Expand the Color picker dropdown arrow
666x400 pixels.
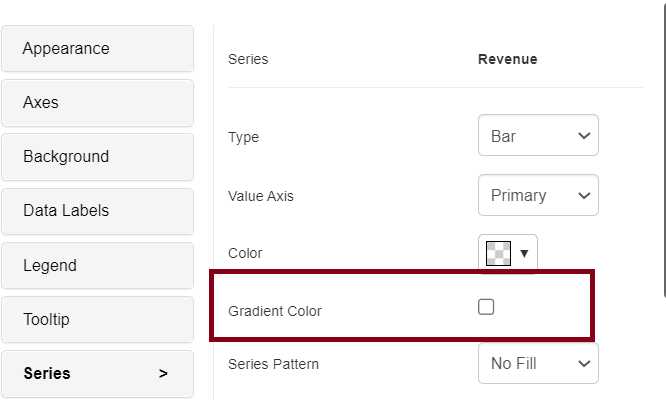(524, 254)
